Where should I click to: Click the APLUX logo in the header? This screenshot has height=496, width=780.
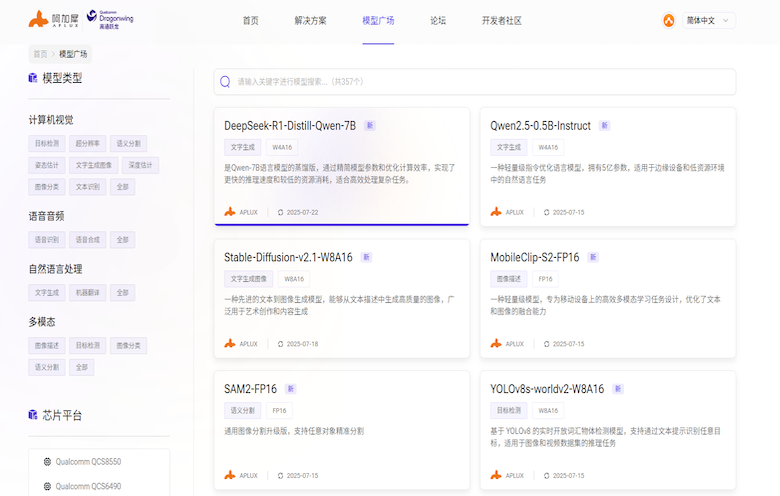(53, 19)
